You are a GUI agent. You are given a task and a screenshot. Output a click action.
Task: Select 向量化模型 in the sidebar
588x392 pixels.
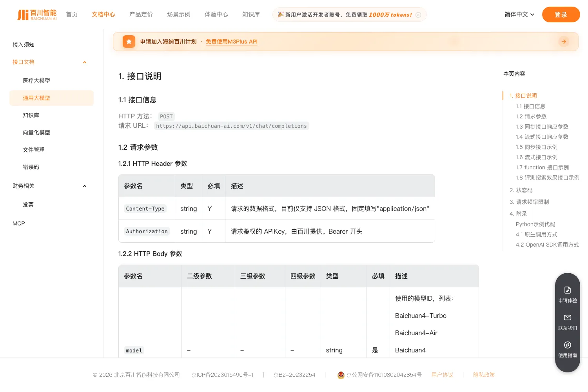(x=36, y=132)
